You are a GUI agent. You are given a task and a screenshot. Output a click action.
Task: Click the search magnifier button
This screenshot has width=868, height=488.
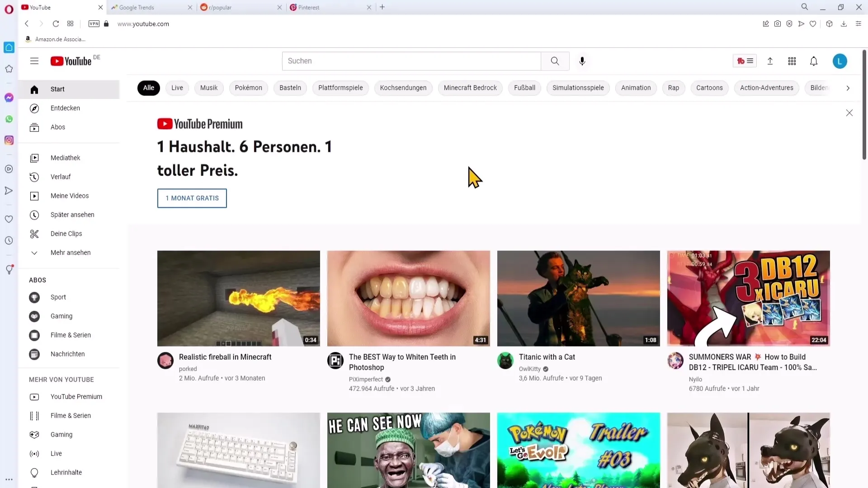tap(555, 61)
